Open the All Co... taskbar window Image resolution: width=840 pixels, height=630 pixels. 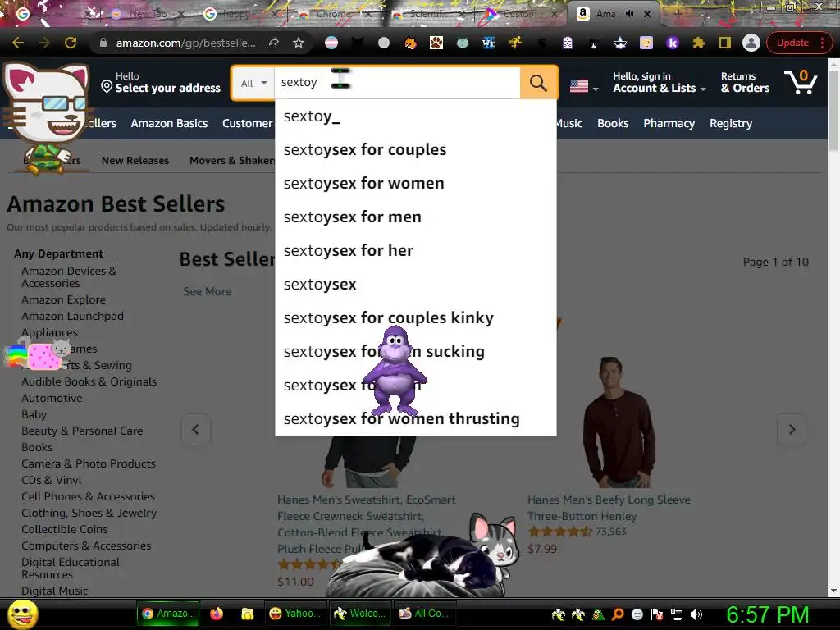coord(426,614)
